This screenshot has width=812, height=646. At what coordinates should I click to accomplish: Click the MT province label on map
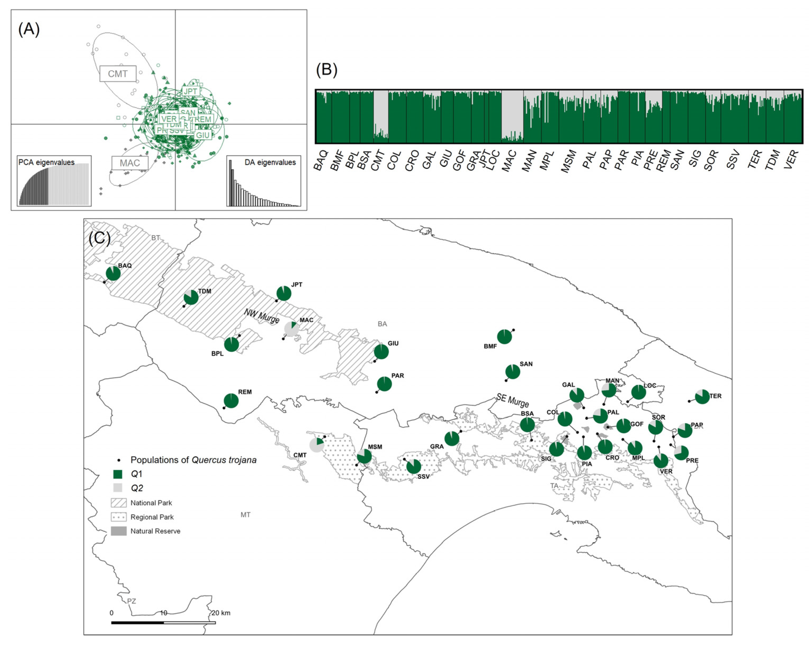coord(246,515)
